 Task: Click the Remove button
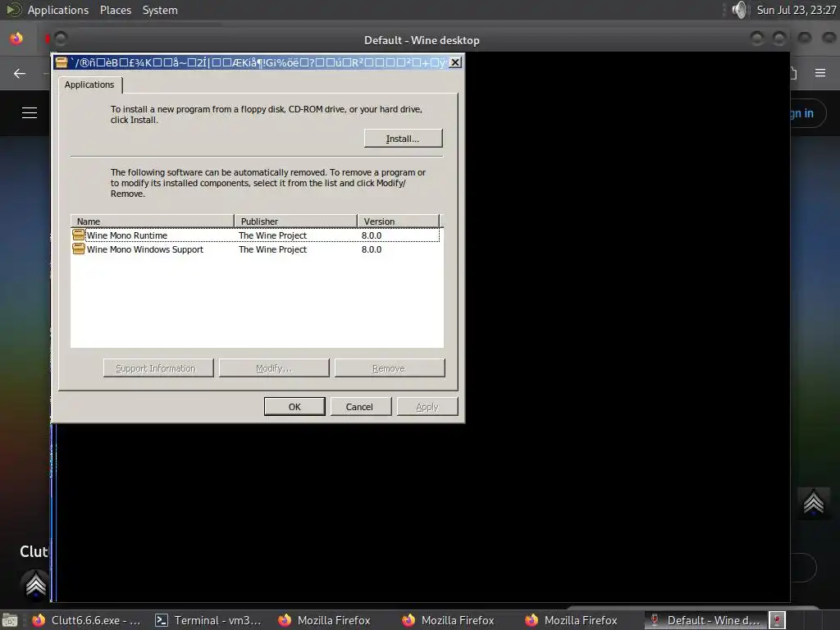coord(390,368)
